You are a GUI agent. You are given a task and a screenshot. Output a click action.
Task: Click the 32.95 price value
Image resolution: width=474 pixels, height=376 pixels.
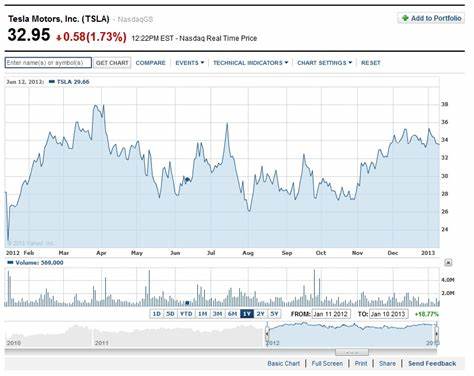[x=29, y=35]
